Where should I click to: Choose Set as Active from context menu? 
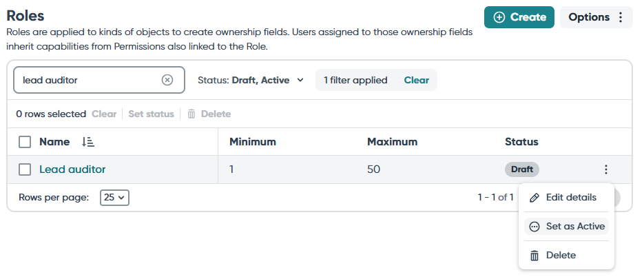click(566, 227)
